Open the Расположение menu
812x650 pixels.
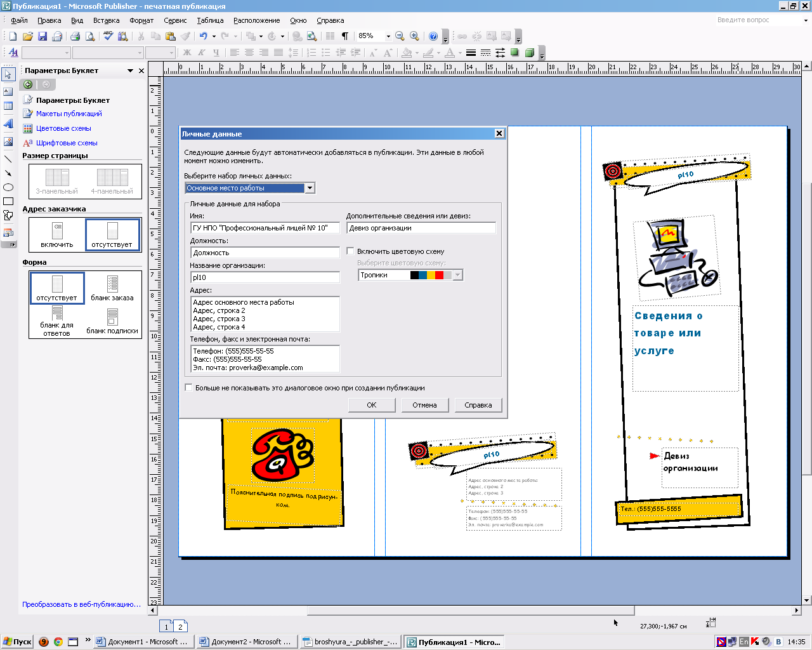click(x=256, y=20)
